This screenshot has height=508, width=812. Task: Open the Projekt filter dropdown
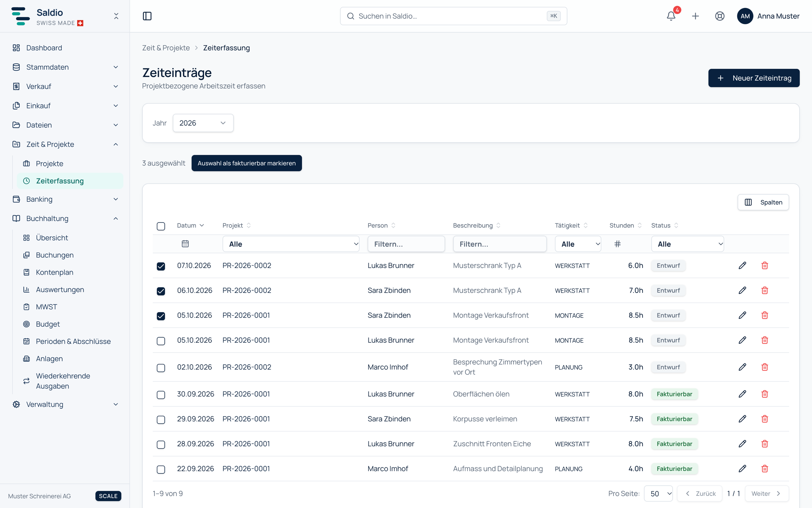pos(291,244)
